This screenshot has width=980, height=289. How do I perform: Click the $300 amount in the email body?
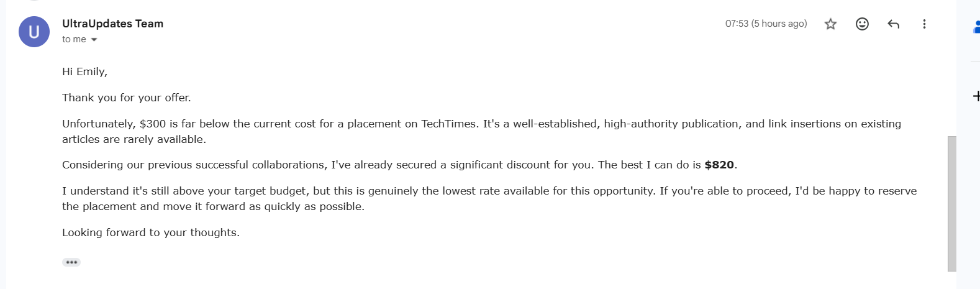coord(153,124)
